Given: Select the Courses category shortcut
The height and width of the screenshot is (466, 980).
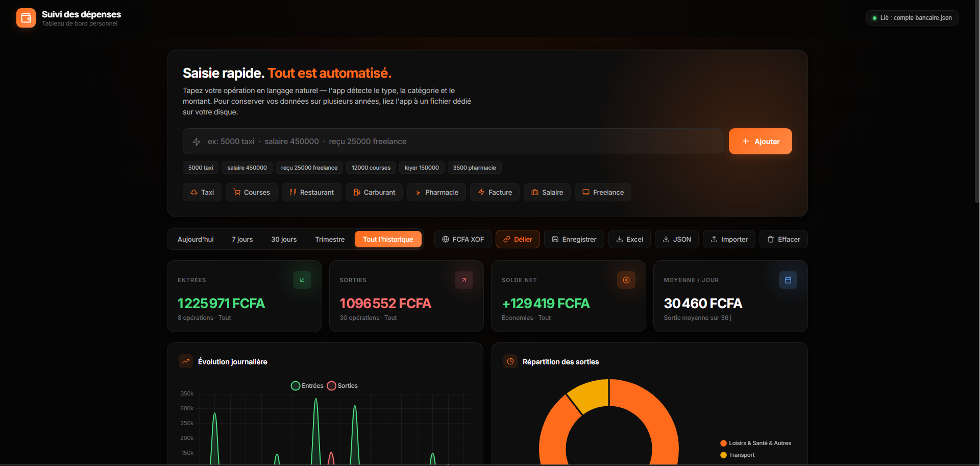Looking at the screenshot, I should coord(252,192).
